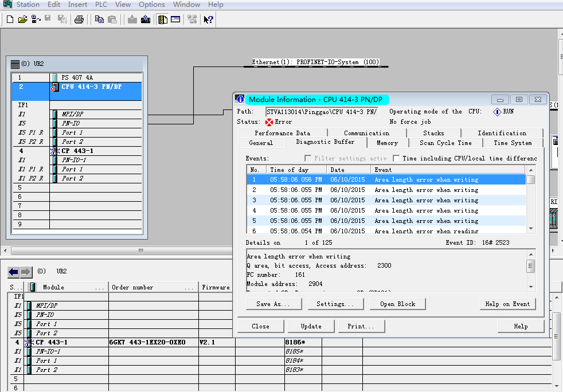This screenshot has width=563, height=392.
Task: Toggle the hardware Catalog toolbar icon
Action: click(163, 19)
